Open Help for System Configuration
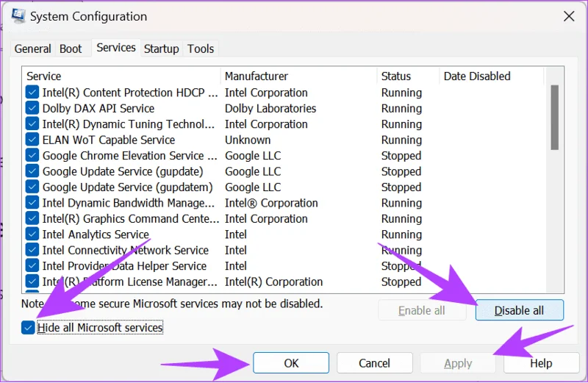The width and height of the screenshot is (588, 383). [x=541, y=362]
